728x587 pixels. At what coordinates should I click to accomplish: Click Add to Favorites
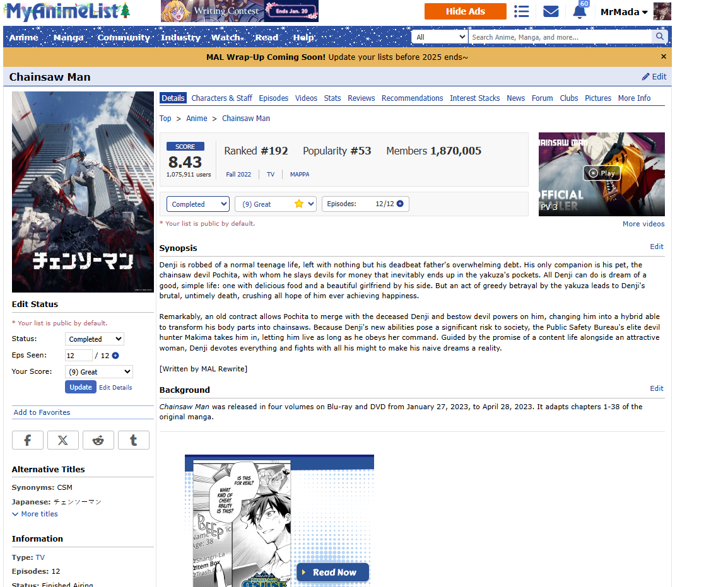[42, 412]
